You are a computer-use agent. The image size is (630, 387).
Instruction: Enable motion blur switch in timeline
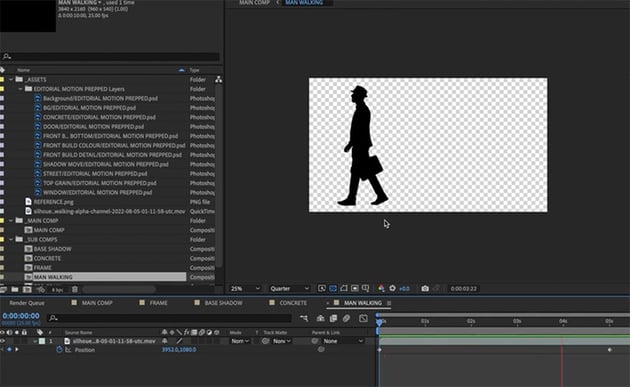(346, 318)
